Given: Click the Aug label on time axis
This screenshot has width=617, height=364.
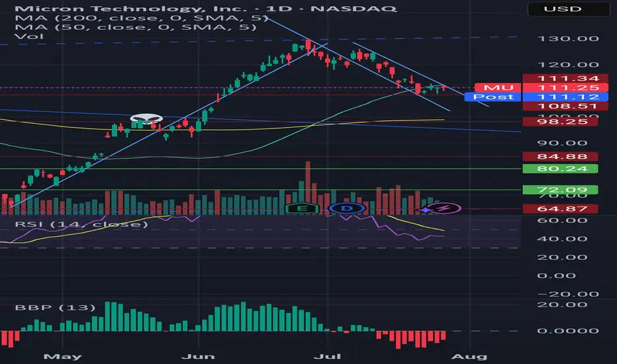Looking at the screenshot, I should click(x=469, y=357).
